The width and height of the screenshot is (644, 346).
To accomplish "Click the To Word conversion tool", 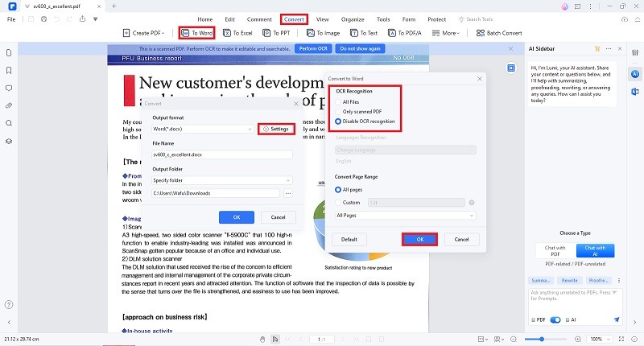I will 196,33.
